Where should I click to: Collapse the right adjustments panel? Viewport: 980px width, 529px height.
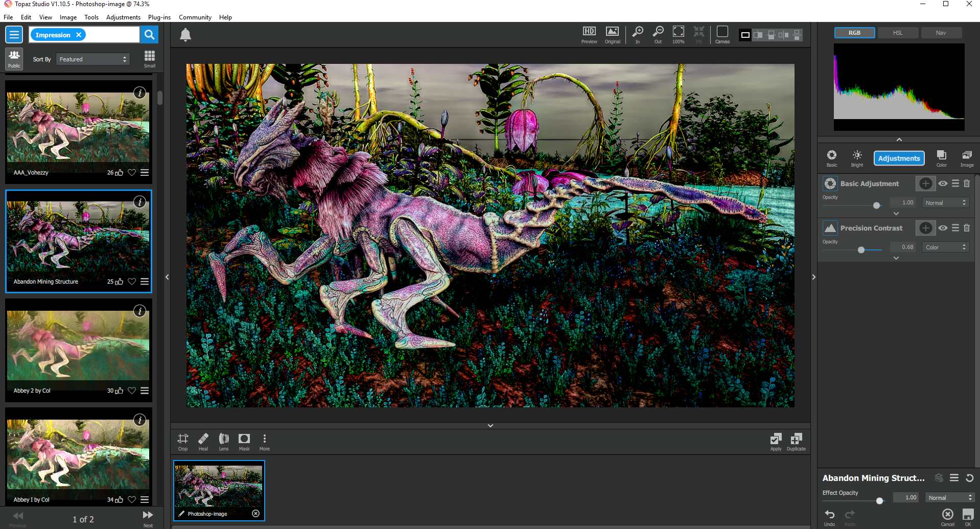pyautogui.click(x=814, y=277)
